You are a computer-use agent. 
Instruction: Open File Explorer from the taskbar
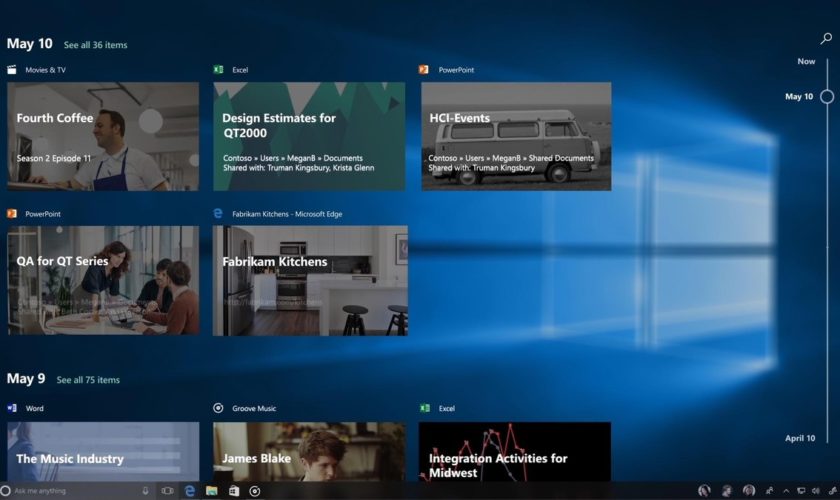211,491
